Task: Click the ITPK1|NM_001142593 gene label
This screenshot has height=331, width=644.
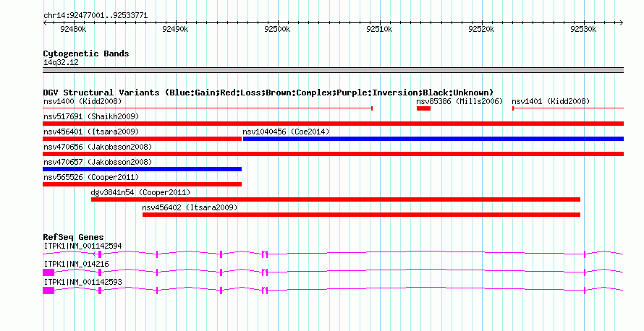Action: pyautogui.click(x=83, y=282)
